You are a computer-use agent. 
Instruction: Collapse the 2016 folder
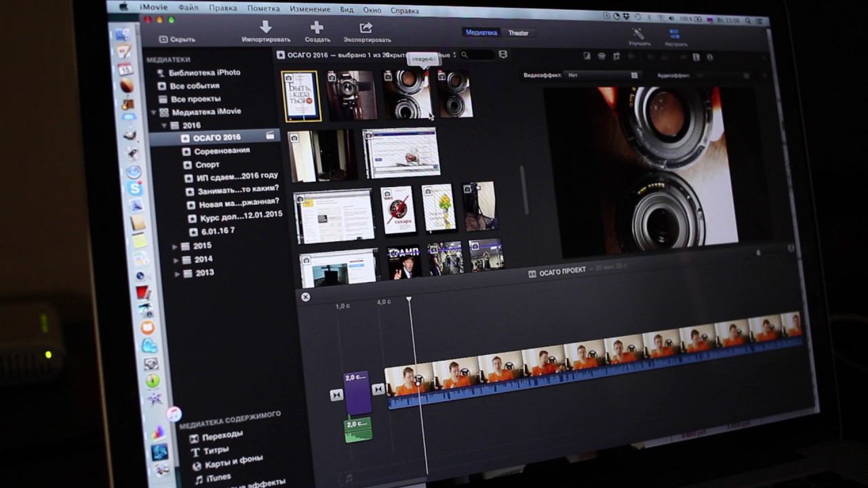164,125
